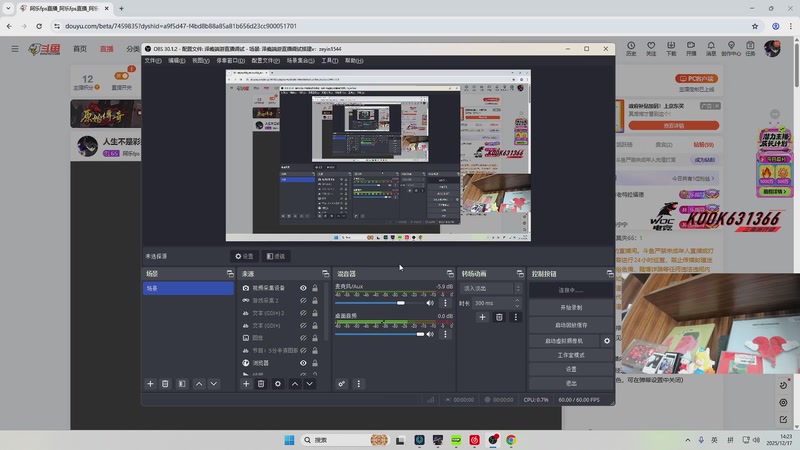
Task: Open source properties gear in Sources panel
Action: [278, 384]
